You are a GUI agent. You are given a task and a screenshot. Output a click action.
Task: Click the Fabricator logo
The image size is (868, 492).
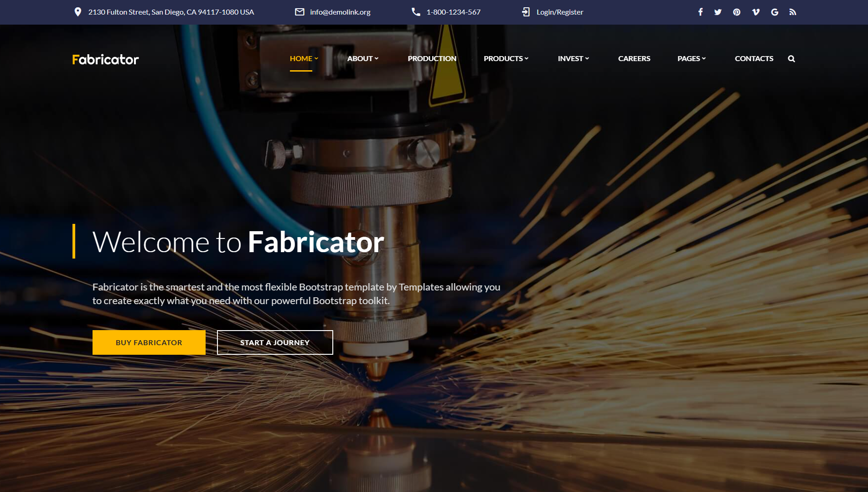tap(105, 60)
